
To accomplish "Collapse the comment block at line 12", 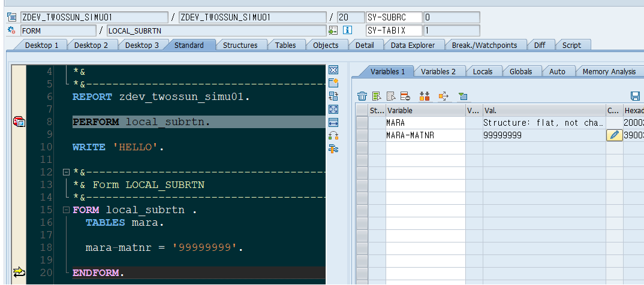I will [x=66, y=172].
